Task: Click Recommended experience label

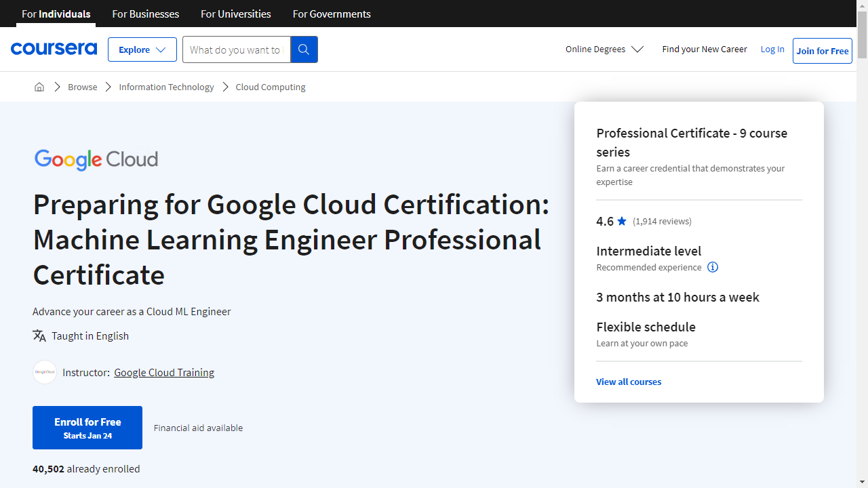Action: pyautogui.click(x=649, y=267)
